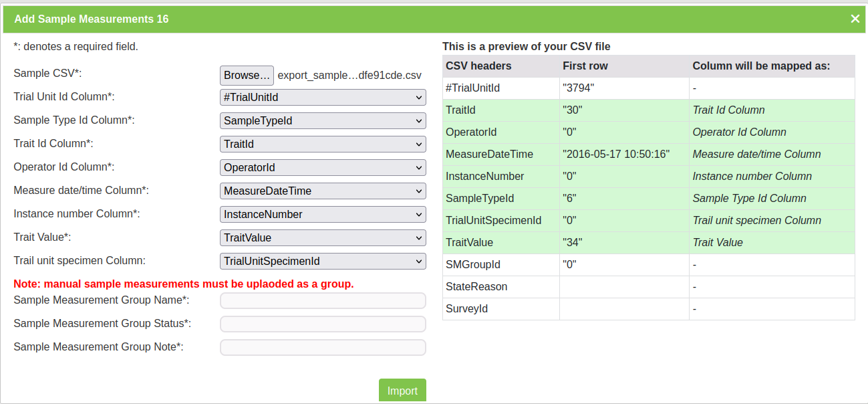Image resolution: width=868 pixels, height=404 pixels.
Task: Click the CSV headers column heading
Action: [x=478, y=66]
